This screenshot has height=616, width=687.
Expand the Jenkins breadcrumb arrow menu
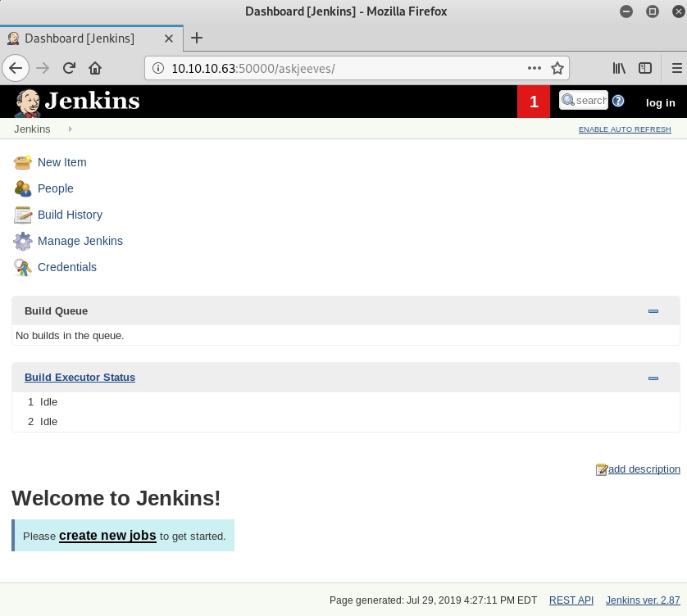tap(71, 129)
